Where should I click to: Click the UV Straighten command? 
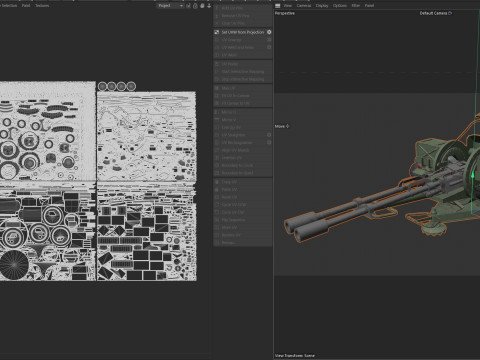(x=243, y=135)
